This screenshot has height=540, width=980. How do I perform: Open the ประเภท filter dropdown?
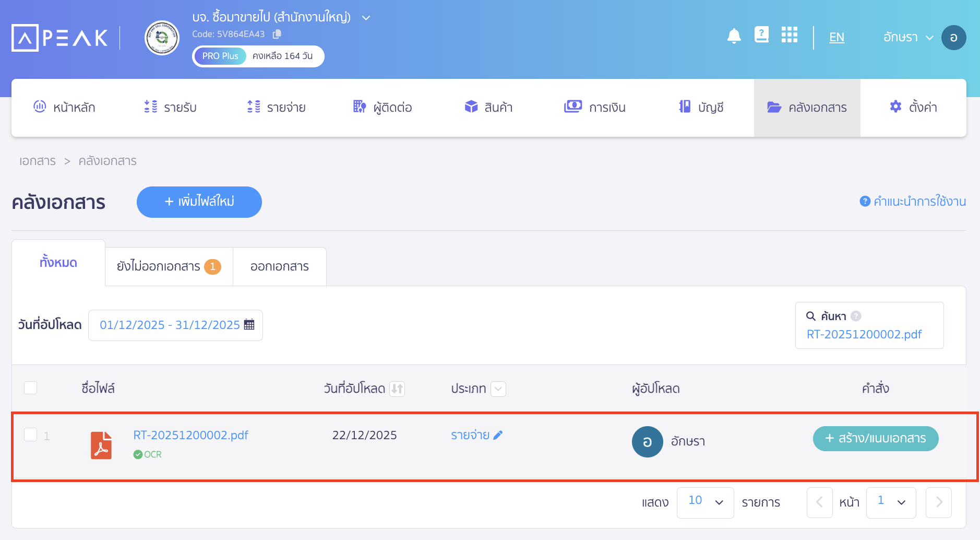[x=498, y=389]
